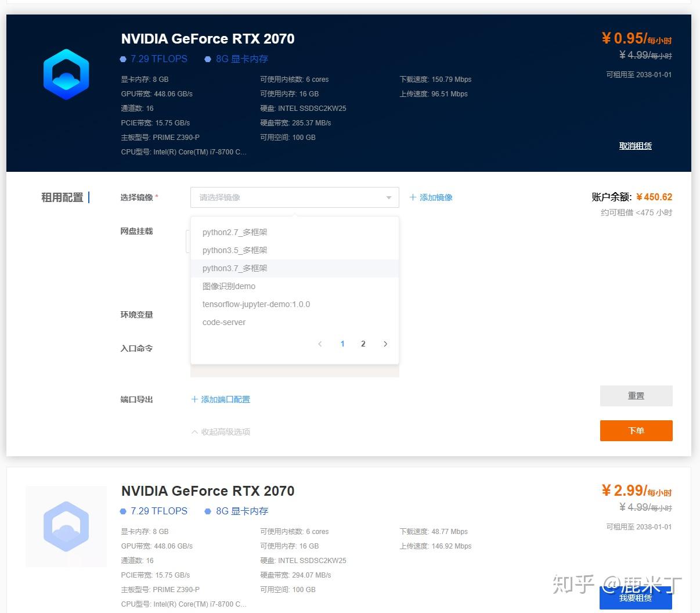The image size is (700, 613).
Task: Select python2.7_多框架 from the list
Action: tap(294, 232)
